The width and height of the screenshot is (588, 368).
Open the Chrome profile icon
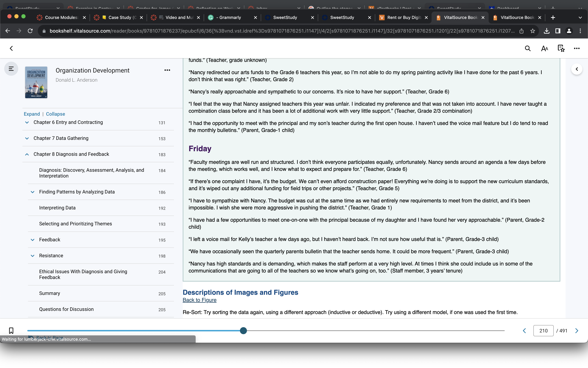(569, 31)
